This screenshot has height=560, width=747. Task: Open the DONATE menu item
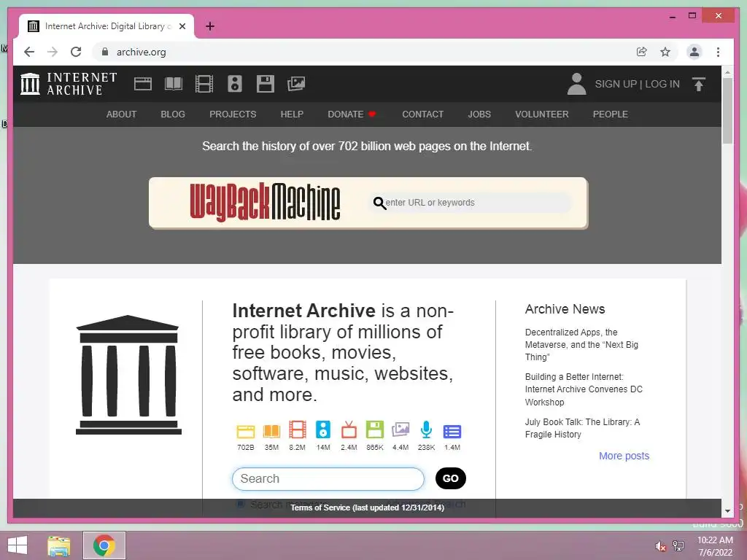click(x=352, y=114)
